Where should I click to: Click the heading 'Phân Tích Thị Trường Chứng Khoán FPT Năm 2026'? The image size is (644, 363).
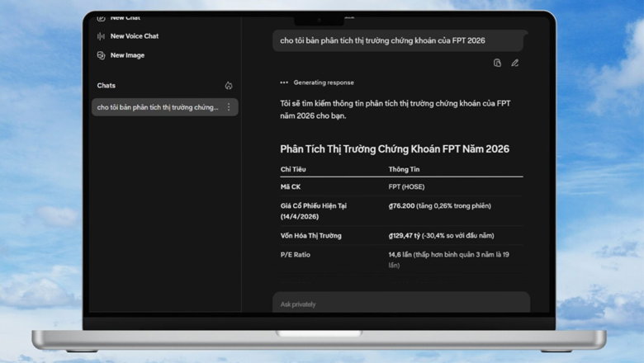click(395, 148)
